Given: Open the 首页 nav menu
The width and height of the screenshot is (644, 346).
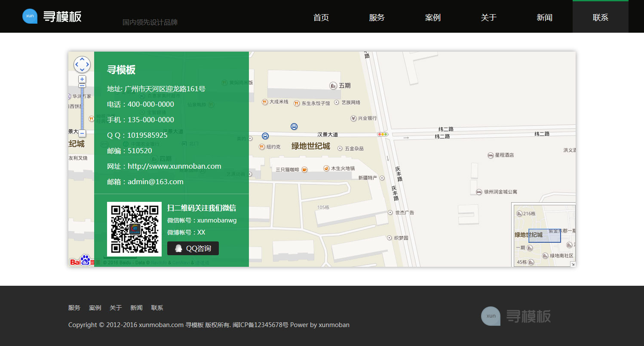Looking at the screenshot, I should pyautogui.click(x=321, y=17).
